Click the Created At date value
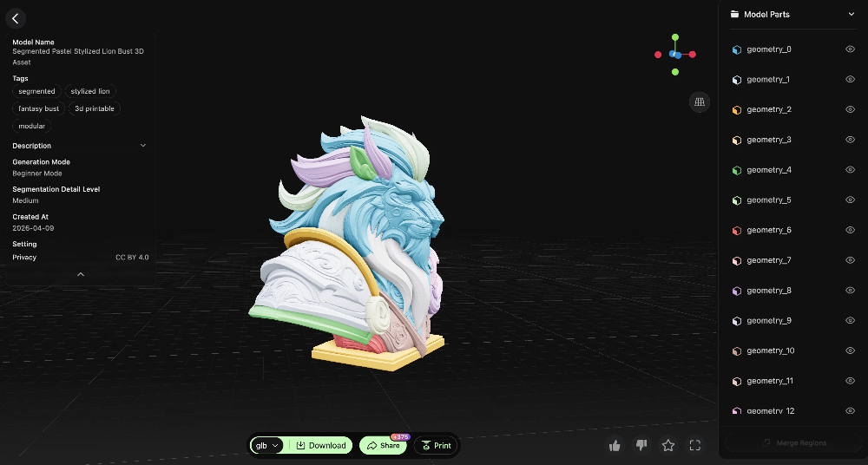The height and width of the screenshot is (465, 868). click(33, 228)
